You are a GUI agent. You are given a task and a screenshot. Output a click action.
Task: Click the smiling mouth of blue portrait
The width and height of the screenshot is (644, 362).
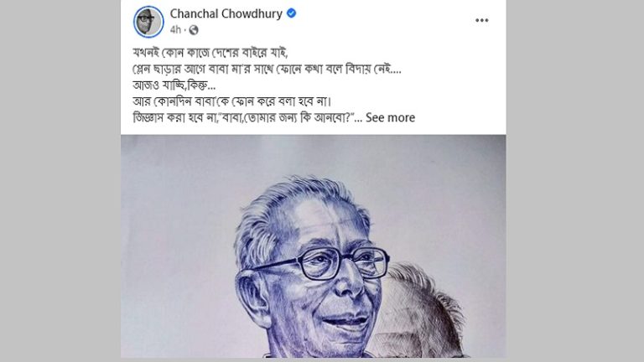[x=347, y=322]
